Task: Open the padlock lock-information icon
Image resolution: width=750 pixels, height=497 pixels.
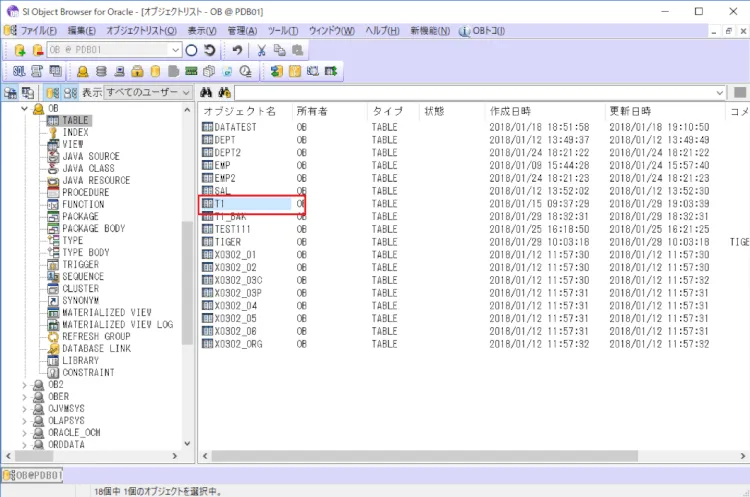Action: (137, 71)
